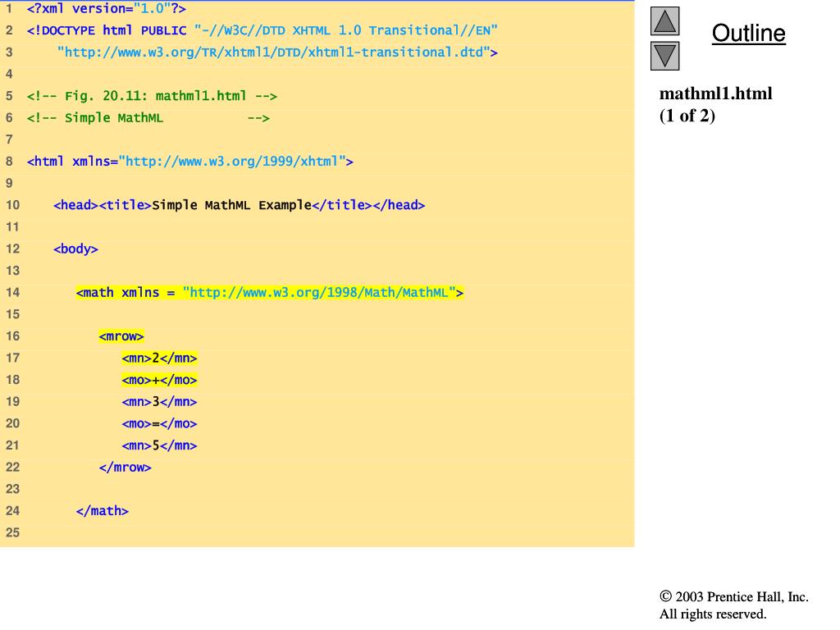Click the "Simple MathML Example" title text
840x630 pixels.
pyautogui.click(x=231, y=205)
